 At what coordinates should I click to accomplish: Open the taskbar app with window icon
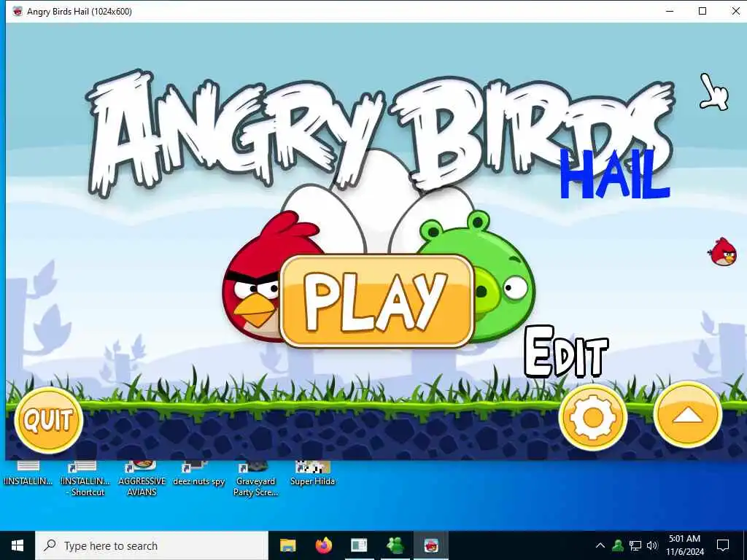(359, 545)
